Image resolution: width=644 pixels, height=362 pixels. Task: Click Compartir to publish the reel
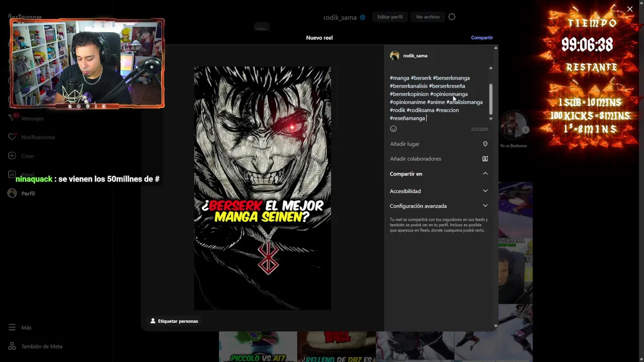coord(481,38)
